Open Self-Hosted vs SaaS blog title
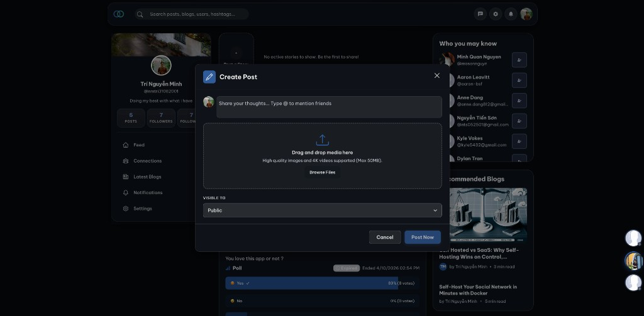 [479, 253]
